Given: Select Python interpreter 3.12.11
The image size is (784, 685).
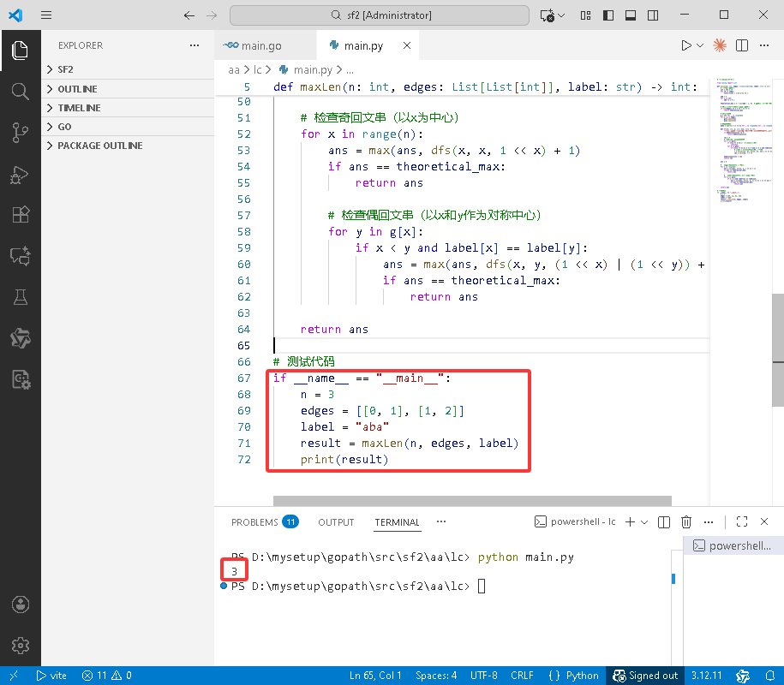Looking at the screenshot, I should [x=707, y=676].
